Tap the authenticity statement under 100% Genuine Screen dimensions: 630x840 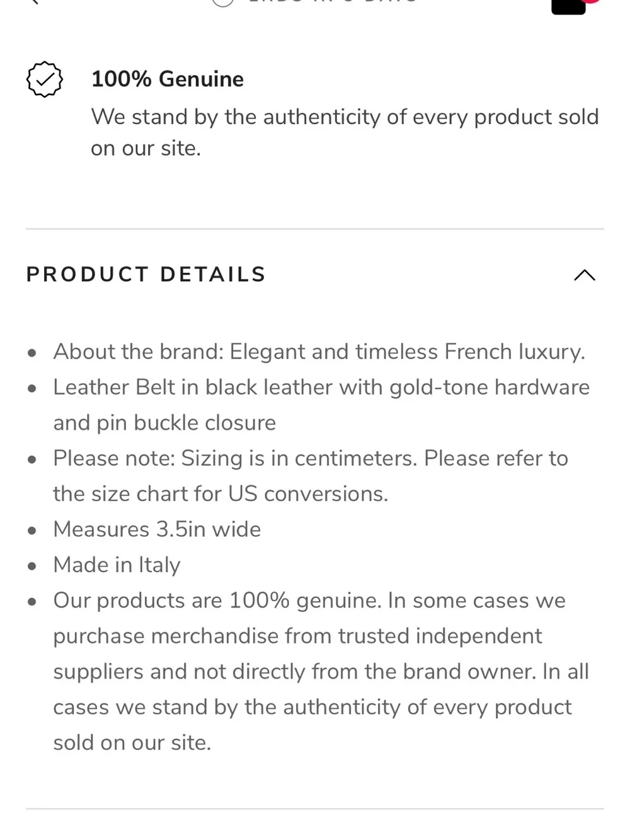(345, 132)
